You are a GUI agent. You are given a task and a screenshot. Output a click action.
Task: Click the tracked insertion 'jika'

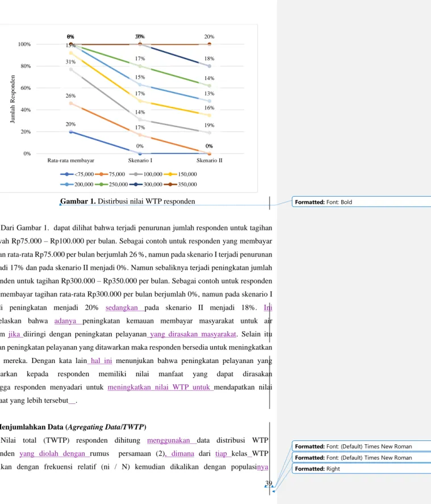pos(14,334)
